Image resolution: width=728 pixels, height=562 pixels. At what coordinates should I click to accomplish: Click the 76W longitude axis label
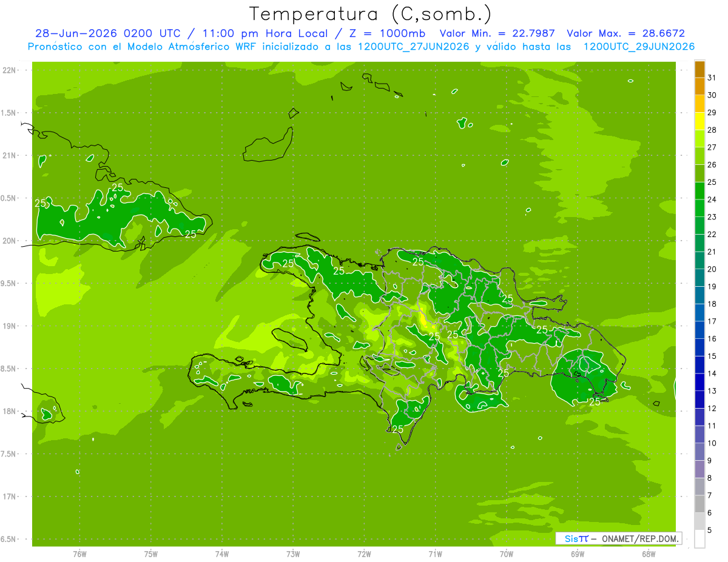79,554
